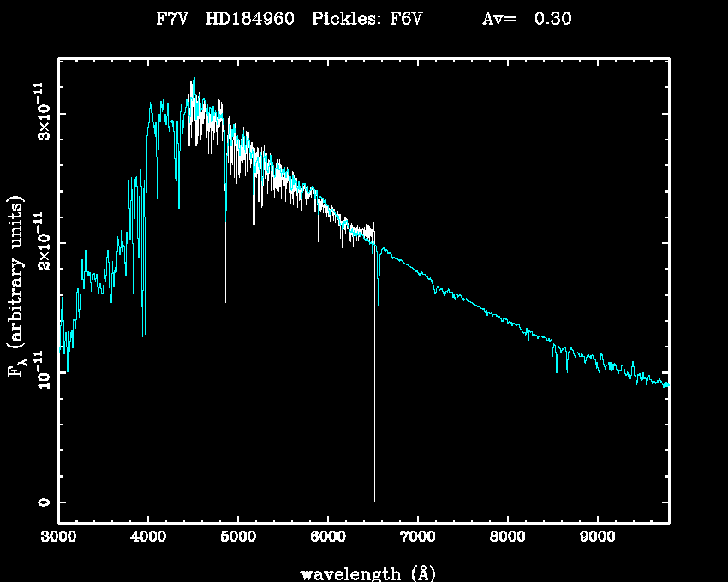Select the 4000 wavelength tick label
The width and height of the screenshot is (728, 582).
coord(148,537)
